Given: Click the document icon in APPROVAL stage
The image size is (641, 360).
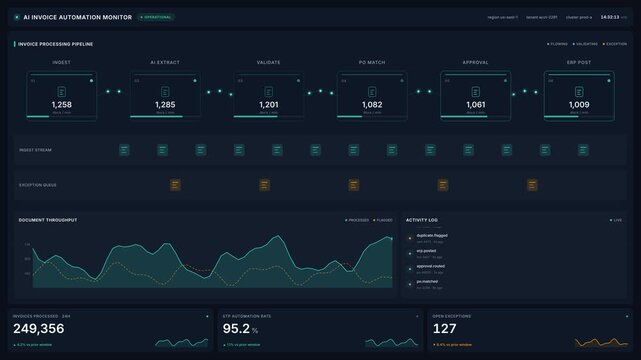Looking at the screenshot, I should [x=475, y=92].
